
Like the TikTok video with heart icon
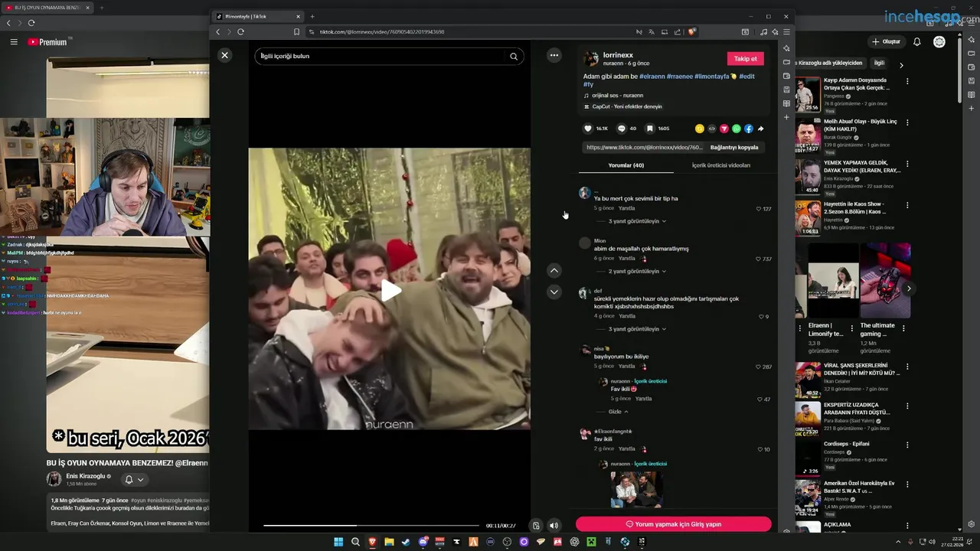point(588,129)
